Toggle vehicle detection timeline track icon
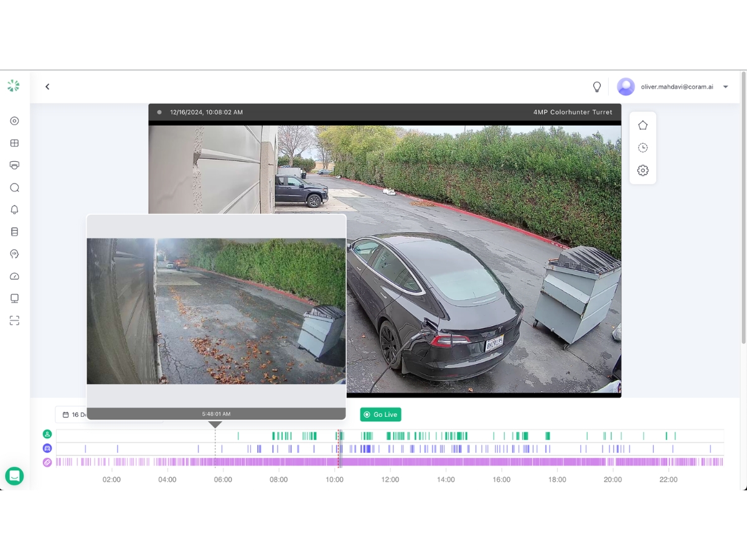This screenshot has width=747, height=560. pos(47,448)
